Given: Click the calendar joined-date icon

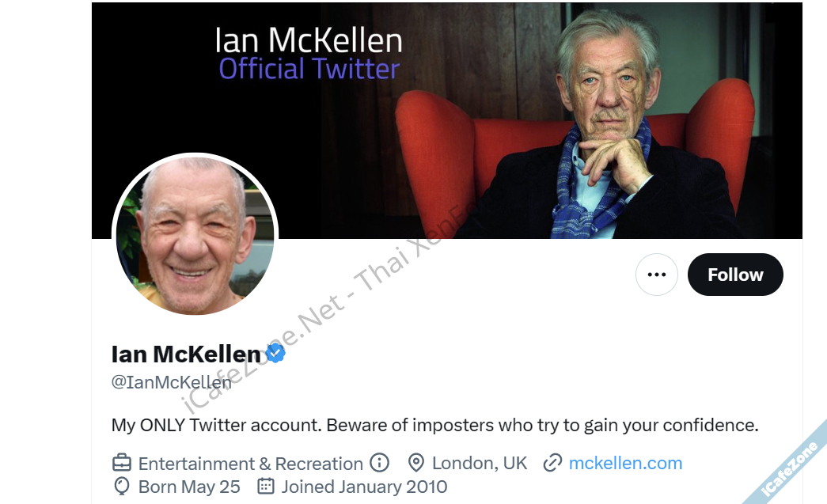Looking at the screenshot, I should point(266,486).
